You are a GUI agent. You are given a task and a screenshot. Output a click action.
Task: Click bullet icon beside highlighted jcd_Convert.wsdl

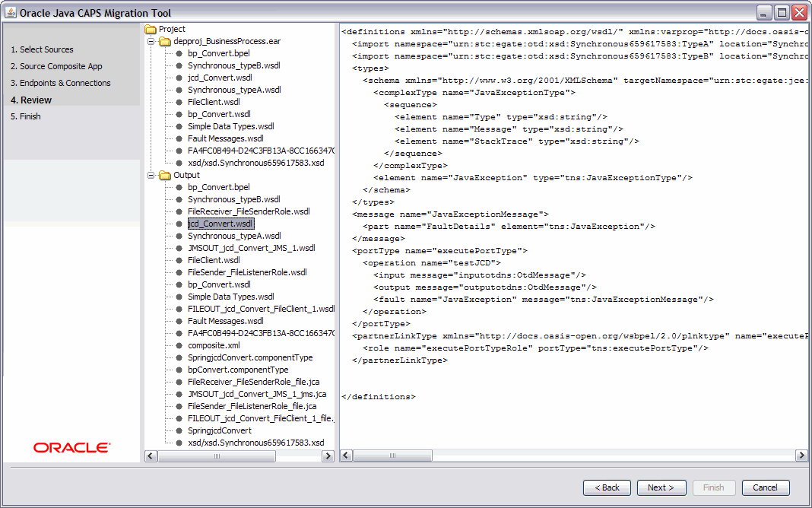(x=179, y=224)
